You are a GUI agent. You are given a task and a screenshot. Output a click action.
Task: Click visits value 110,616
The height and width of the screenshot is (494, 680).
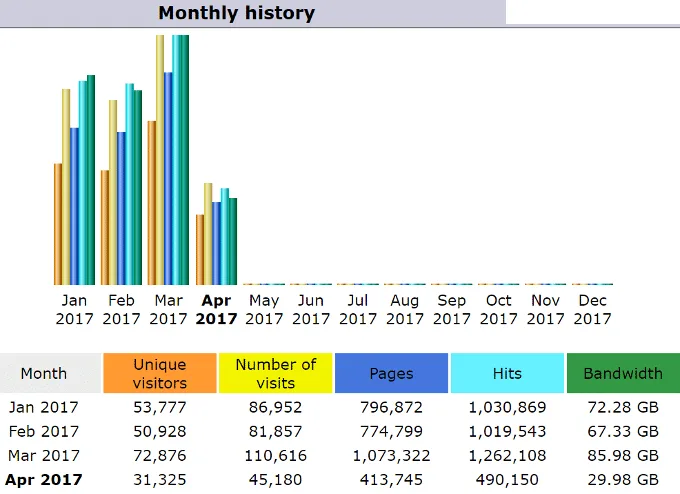275,456
